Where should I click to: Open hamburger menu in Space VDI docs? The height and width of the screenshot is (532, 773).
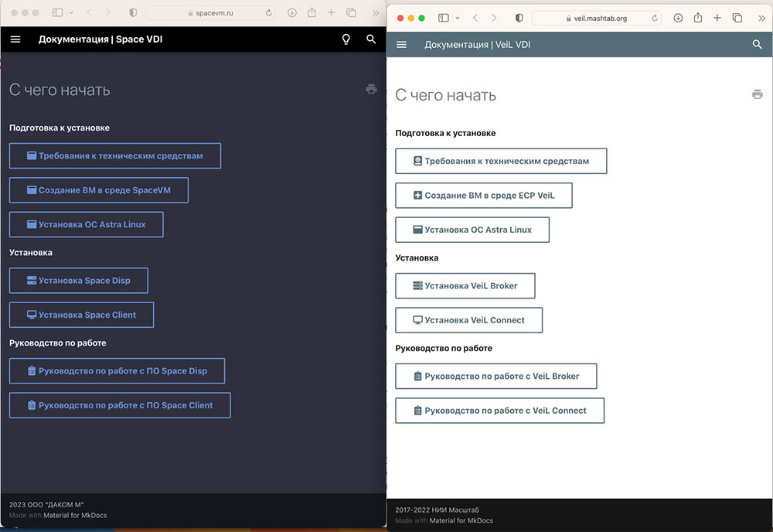coord(15,39)
